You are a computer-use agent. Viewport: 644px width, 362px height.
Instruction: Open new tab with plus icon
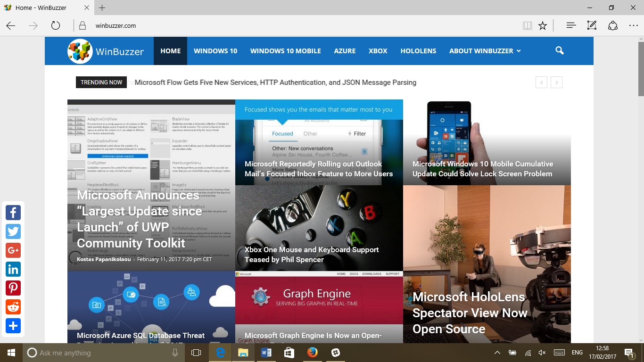[102, 8]
